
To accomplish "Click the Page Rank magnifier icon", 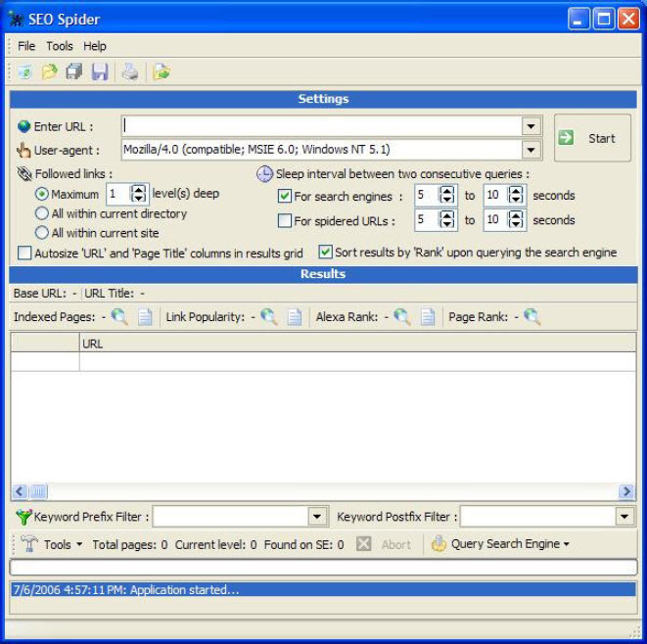I will 532,317.
